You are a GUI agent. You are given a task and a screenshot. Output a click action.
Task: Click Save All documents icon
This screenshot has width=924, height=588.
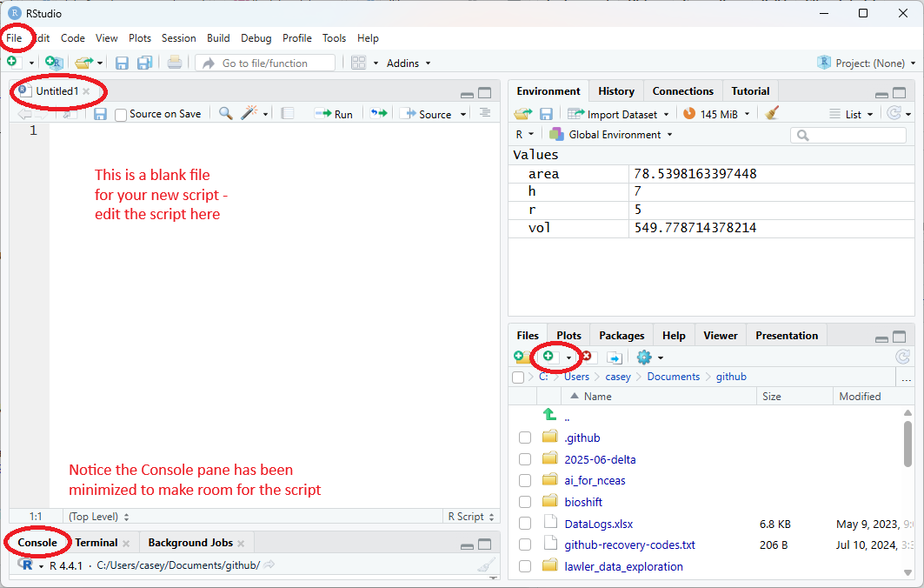click(x=144, y=63)
